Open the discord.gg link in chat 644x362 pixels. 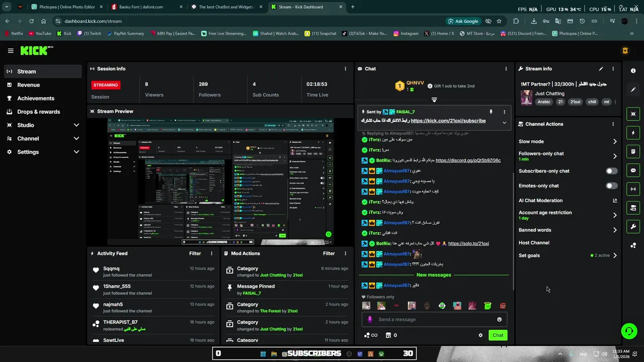point(468,160)
